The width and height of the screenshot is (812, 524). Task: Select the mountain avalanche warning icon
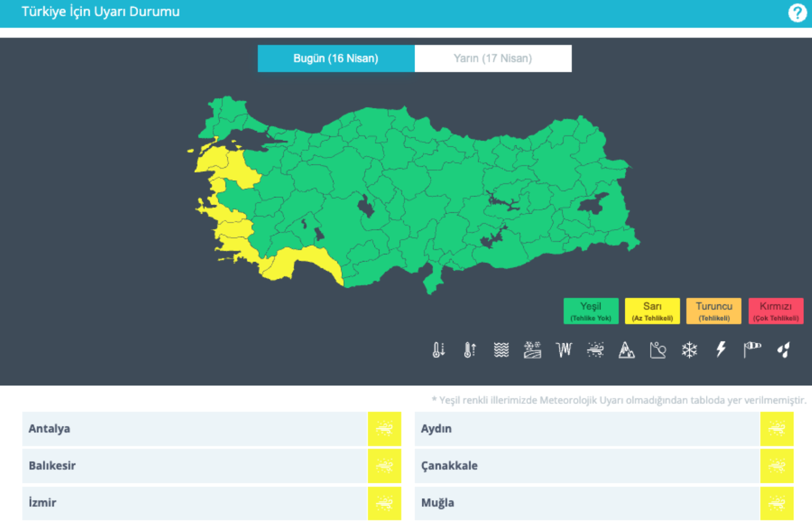(x=627, y=350)
